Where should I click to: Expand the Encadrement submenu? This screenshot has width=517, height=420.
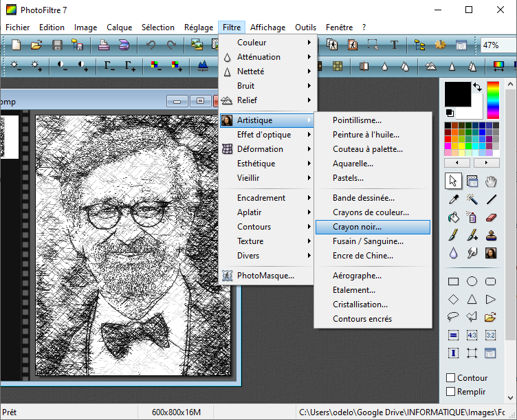[x=267, y=198]
